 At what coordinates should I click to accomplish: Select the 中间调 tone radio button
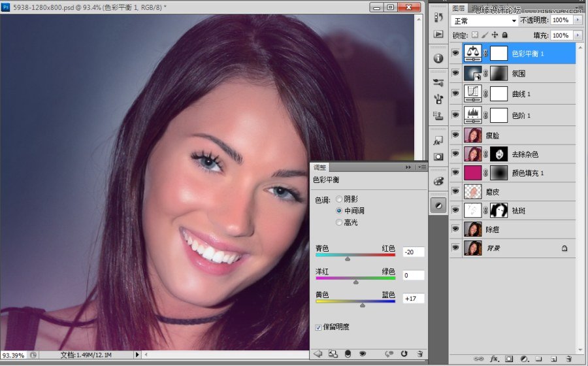click(x=339, y=210)
